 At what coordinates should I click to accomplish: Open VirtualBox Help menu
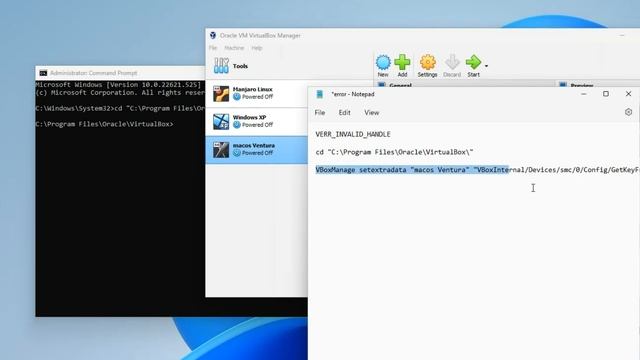pos(257,48)
